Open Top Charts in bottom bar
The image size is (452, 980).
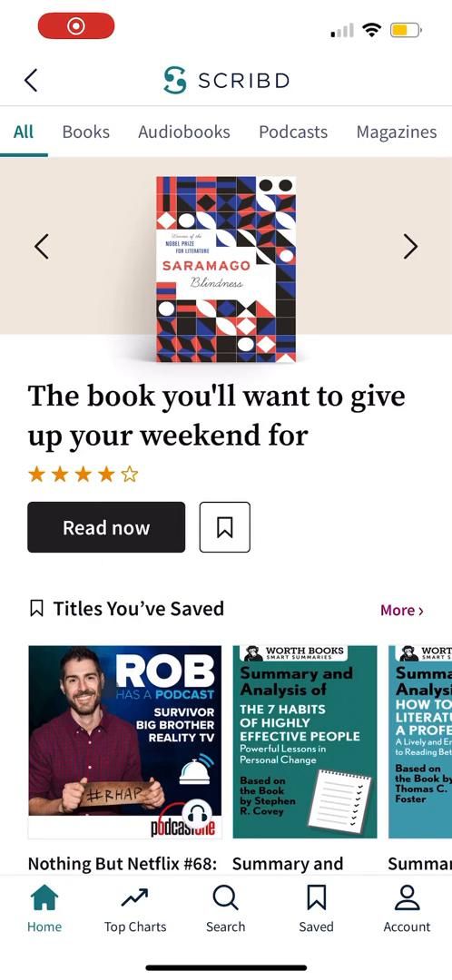coord(135,899)
